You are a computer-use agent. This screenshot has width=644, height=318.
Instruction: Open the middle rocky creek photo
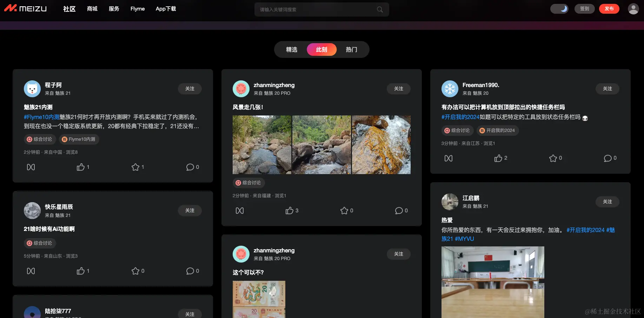point(321,145)
